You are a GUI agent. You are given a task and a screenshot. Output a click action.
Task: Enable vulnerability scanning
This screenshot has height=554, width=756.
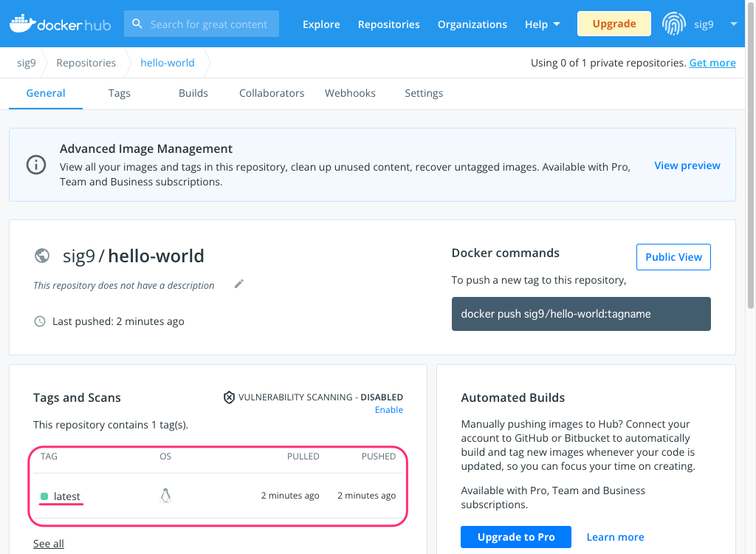click(x=388, y=410)
